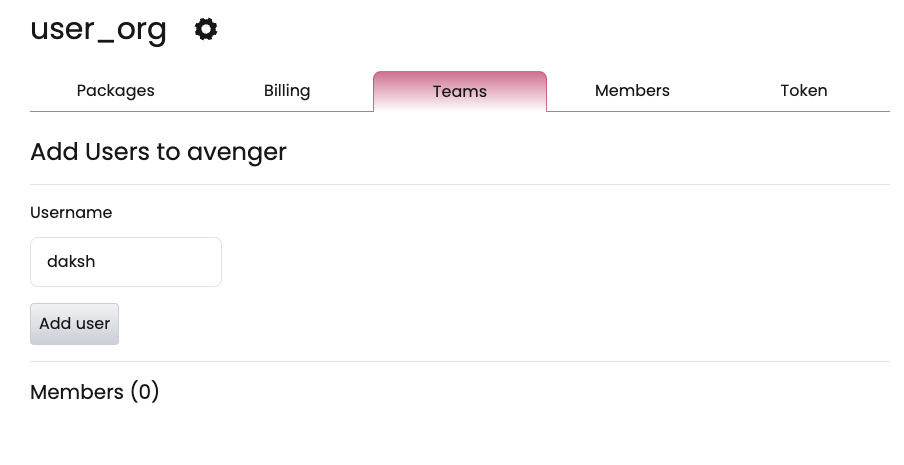Submit daksh using Add user
904x465 pixels.
pos(74,324)
